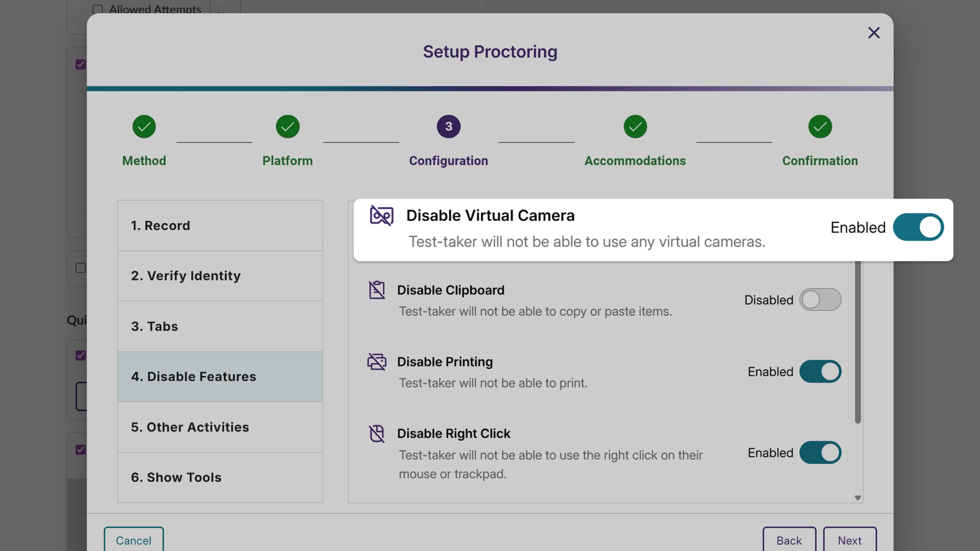Click the Disable Right Click icon
The width and height of the screenshot is (980, 551).
point(377,433)
